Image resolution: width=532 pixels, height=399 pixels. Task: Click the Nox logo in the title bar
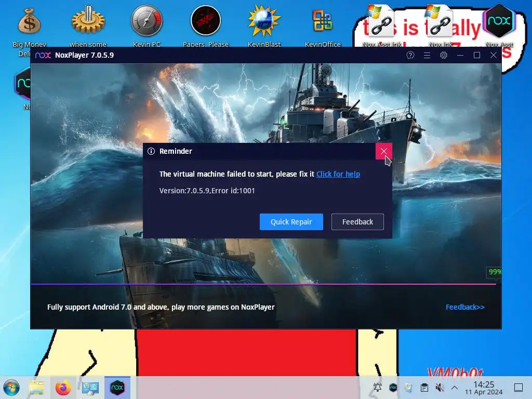(x=43, y=55)
